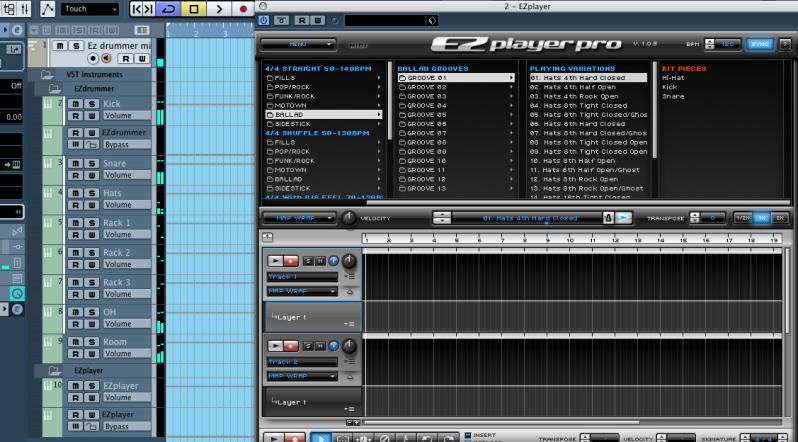The width and height of the screenshot is (798, 442).
Task: Open Track 1 MAP WRAP dropdown
Action: pyautogui.click(x=302, y=291)
